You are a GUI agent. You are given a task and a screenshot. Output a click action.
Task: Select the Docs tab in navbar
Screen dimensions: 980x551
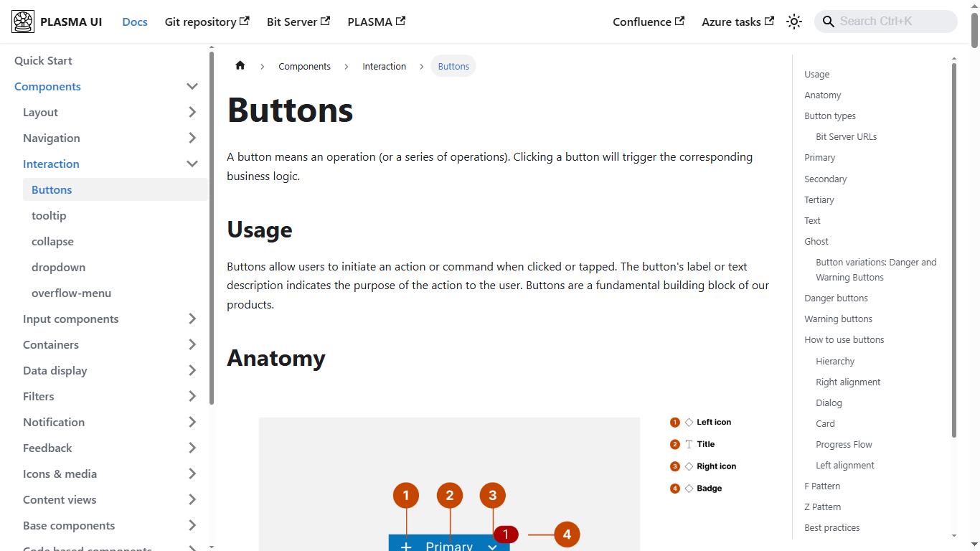[135, 22]
